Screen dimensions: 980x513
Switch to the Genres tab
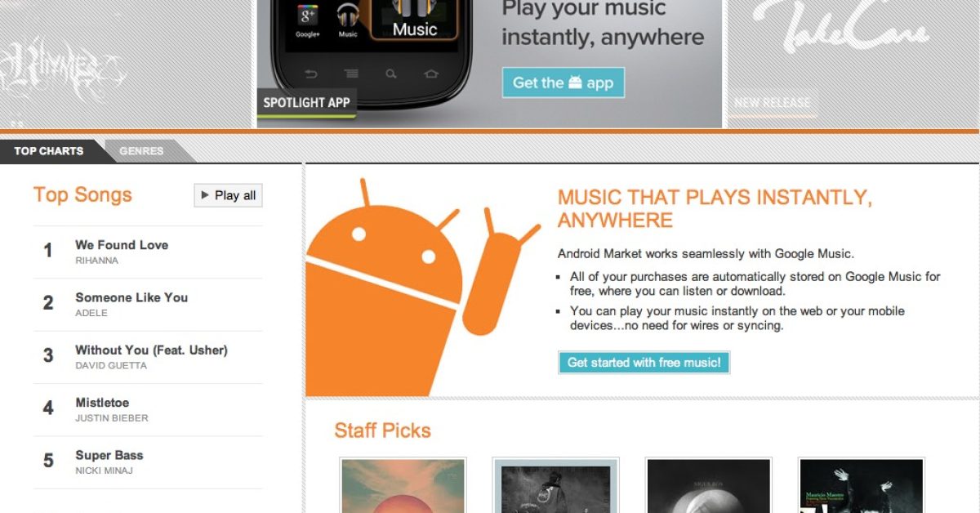(x=141, y=151)
